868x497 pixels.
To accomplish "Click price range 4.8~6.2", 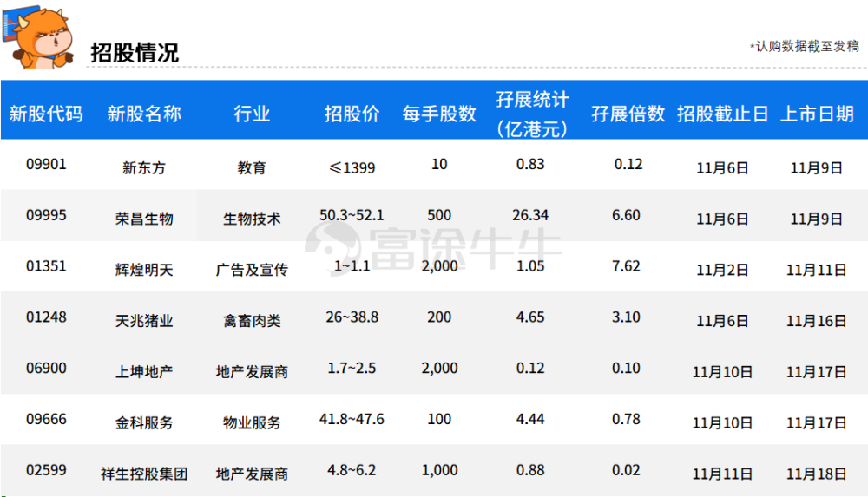I will [x=352, y=470].
